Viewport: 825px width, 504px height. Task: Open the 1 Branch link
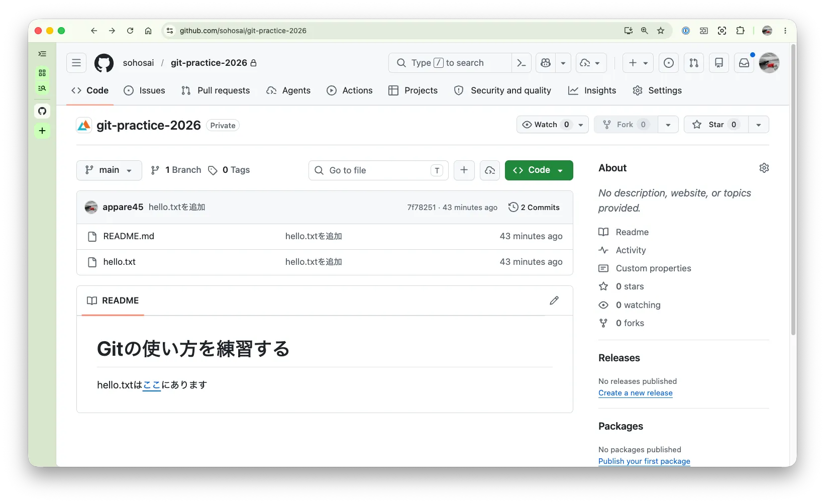click(x=176, y=170)
